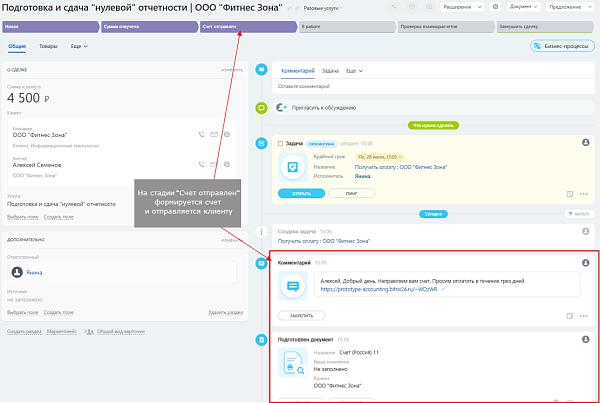This screenshot has width=600, height=403.
Task: Check the Задача completion checkbox
Action: click(280, 144)
